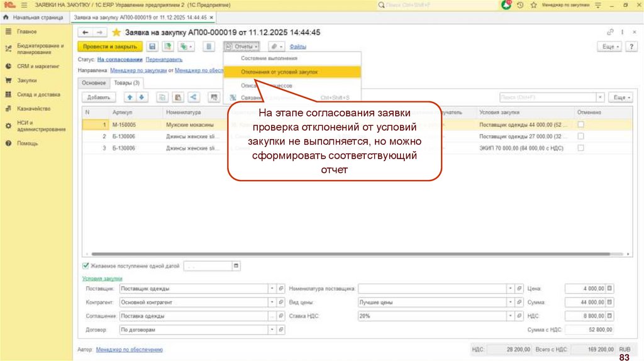
Task: Check 'Отменено' box for the third row
Action: 580,148
